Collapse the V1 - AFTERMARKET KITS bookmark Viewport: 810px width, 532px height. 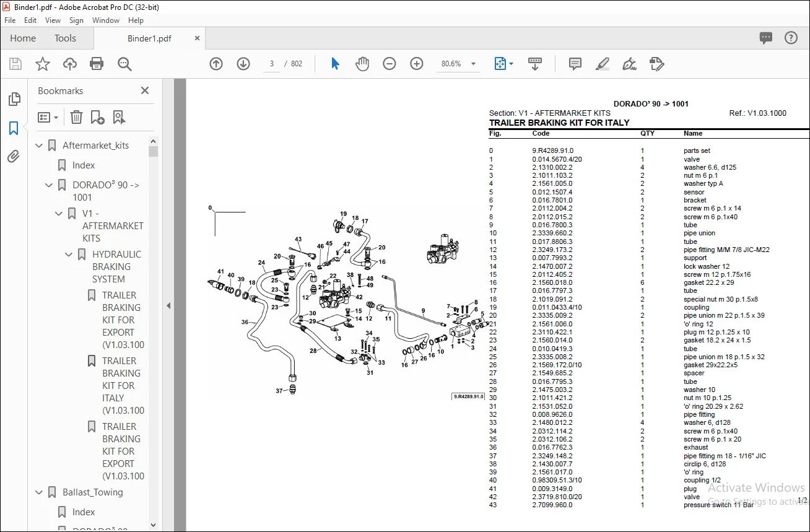point(59,214)
